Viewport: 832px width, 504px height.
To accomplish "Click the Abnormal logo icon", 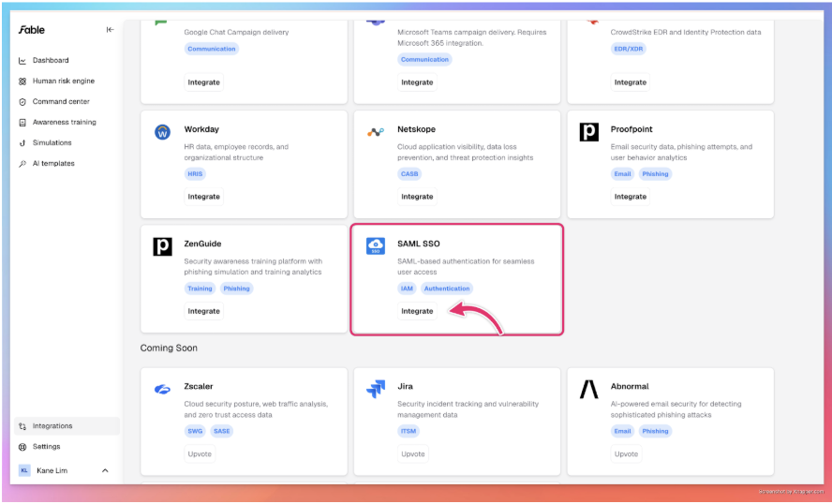I will [x=589, y=389].
